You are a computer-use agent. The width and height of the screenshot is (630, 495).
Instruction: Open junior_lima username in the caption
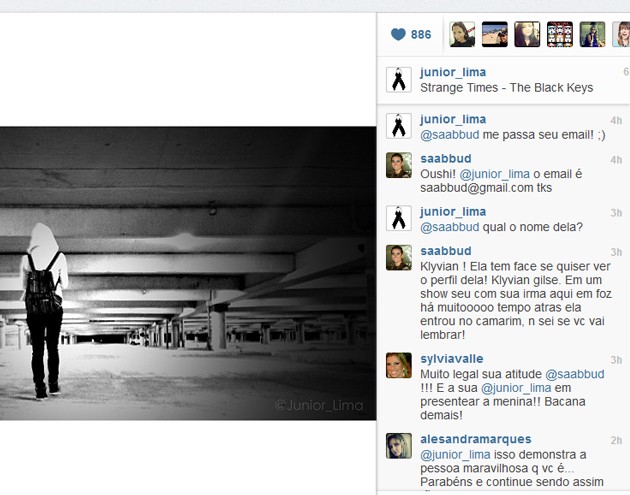453,72
